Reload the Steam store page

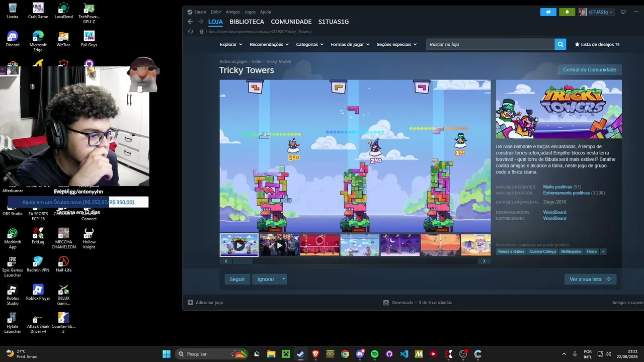(190, 31)
